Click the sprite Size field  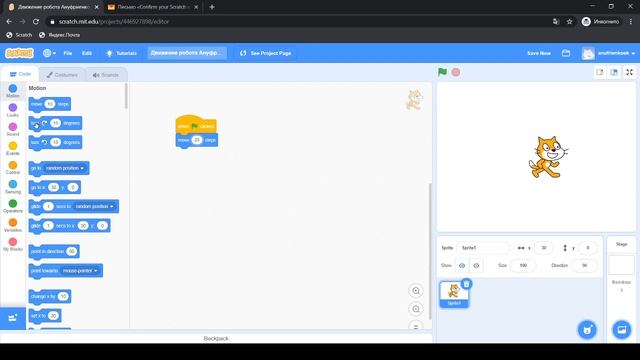(x=523, y=265)
